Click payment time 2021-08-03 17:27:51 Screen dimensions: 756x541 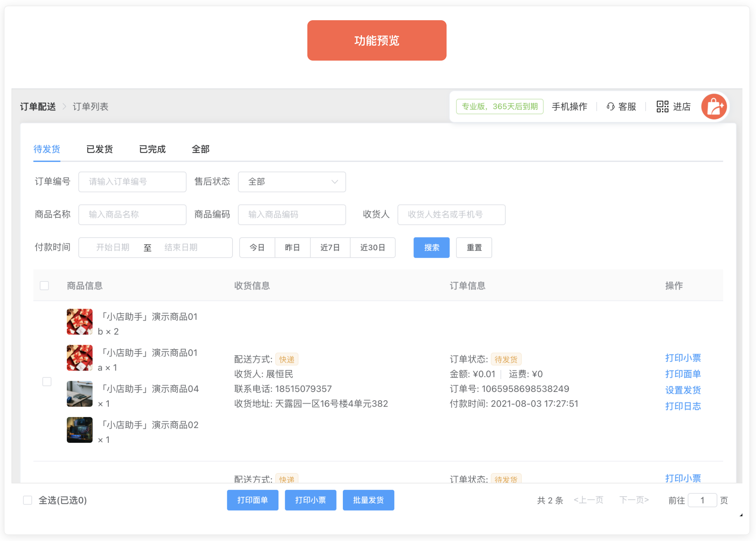535,404
